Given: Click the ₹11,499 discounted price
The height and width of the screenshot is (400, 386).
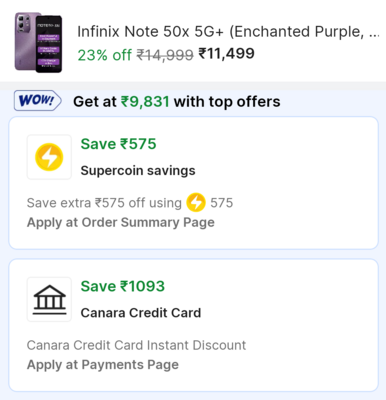Looking at the screenshot, I should [227, 53].
